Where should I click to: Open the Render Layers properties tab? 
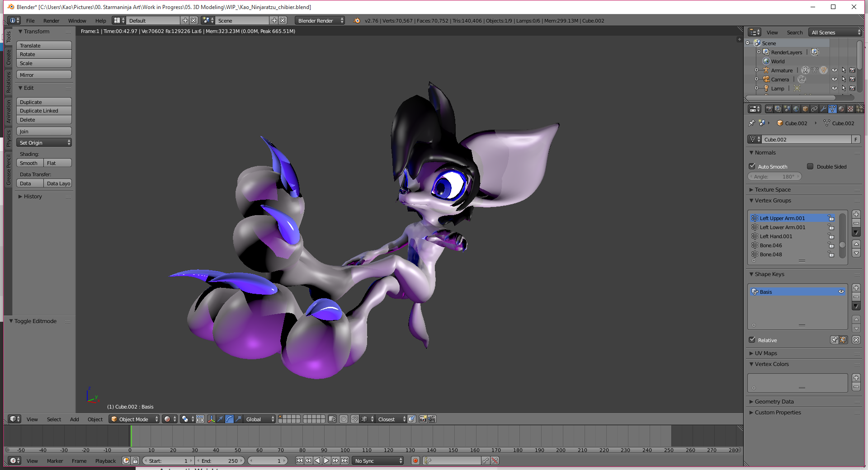click(778, 109)
